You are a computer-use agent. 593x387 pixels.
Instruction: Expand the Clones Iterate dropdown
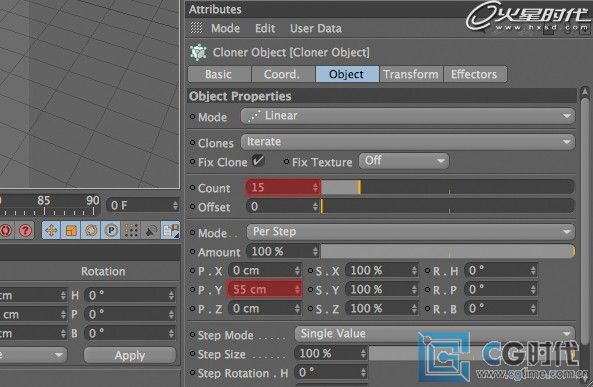[x=408, y=142]
